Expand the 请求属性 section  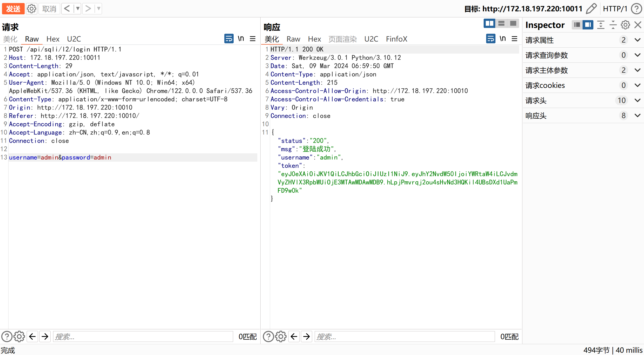point(637,40)
